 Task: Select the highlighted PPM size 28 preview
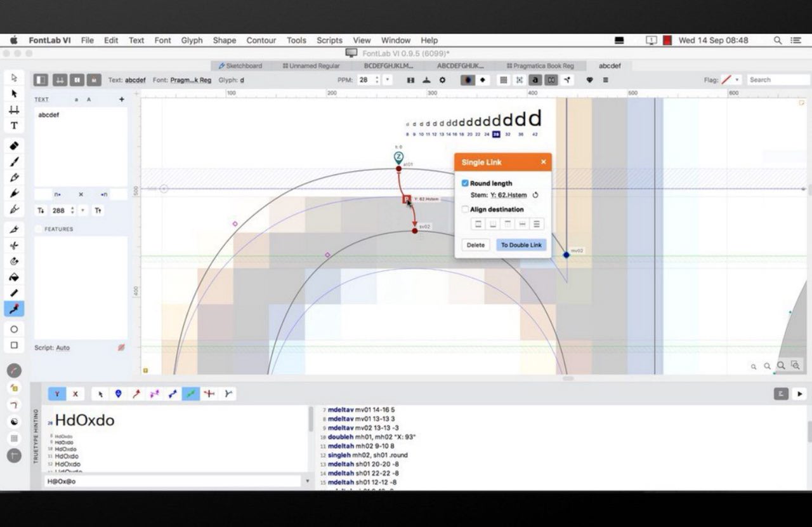(x=496, y=134)
